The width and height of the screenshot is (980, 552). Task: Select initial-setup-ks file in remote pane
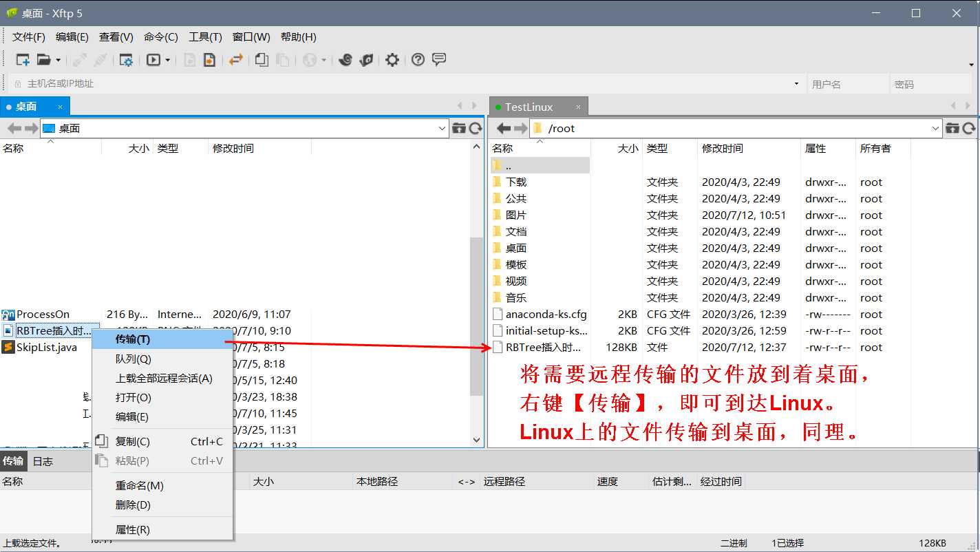(546, 330)
